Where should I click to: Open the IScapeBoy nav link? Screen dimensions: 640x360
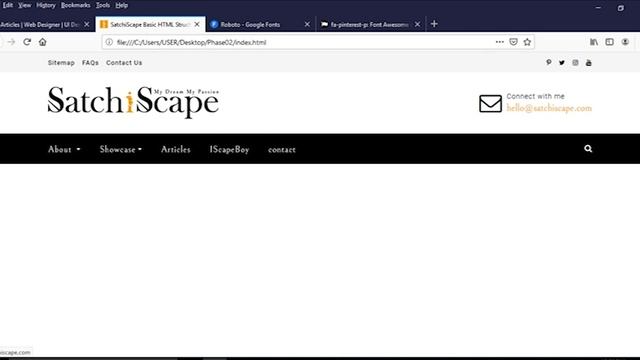(229, 149)
